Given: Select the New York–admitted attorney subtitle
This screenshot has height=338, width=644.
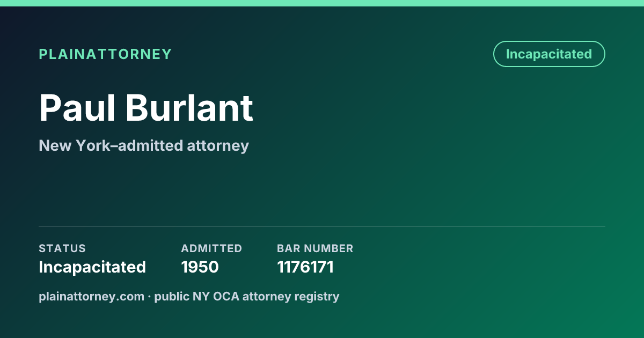Looking at the screenshot, I should (x=144, y=145).
